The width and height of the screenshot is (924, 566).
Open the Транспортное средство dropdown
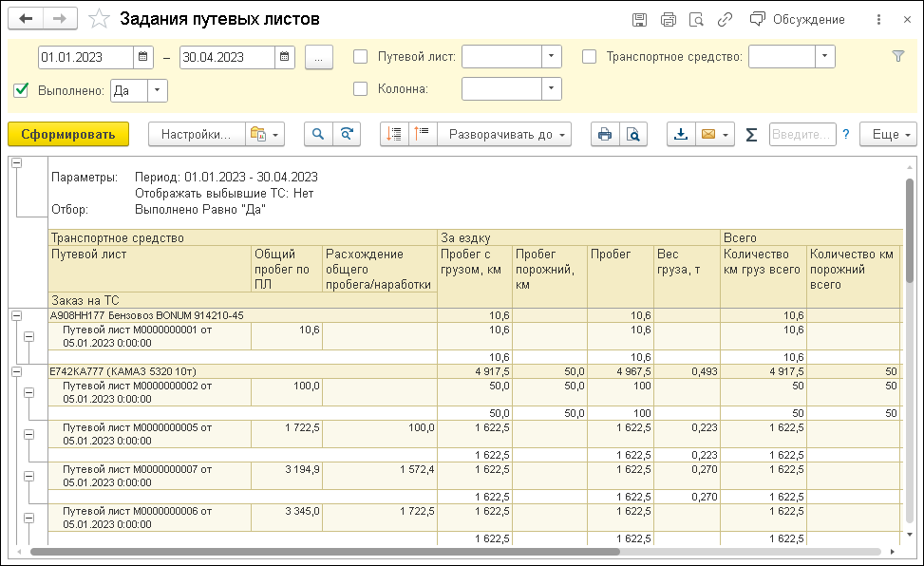pyautogui.click(x=824, y=57)
